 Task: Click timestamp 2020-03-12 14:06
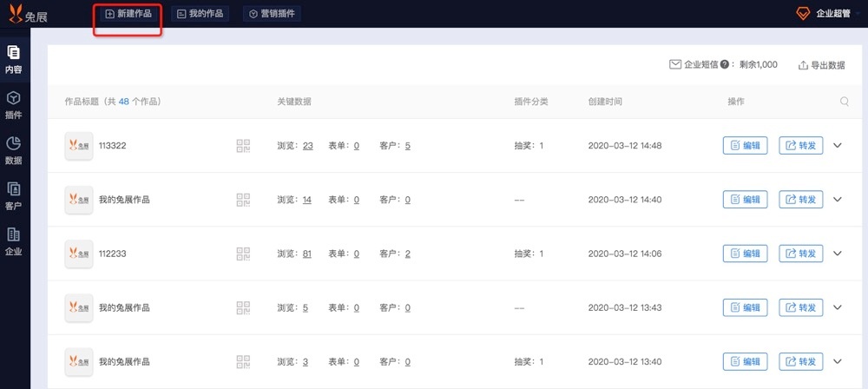point(624,254)
